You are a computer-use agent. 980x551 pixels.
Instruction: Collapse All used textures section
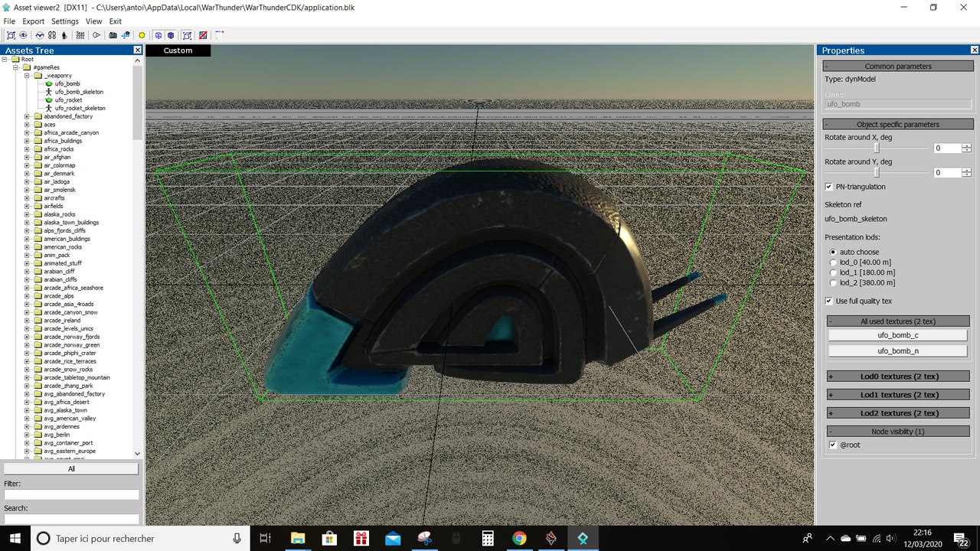point(899,321)
